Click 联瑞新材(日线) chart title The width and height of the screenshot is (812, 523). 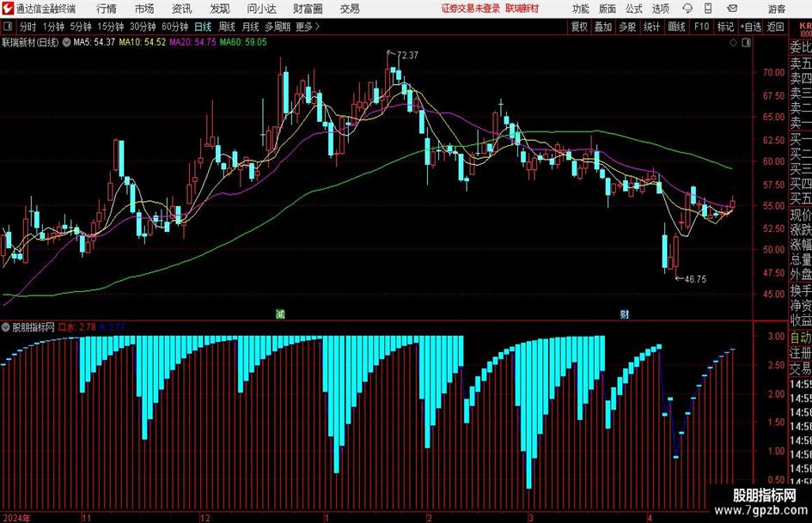click(31, 42)
